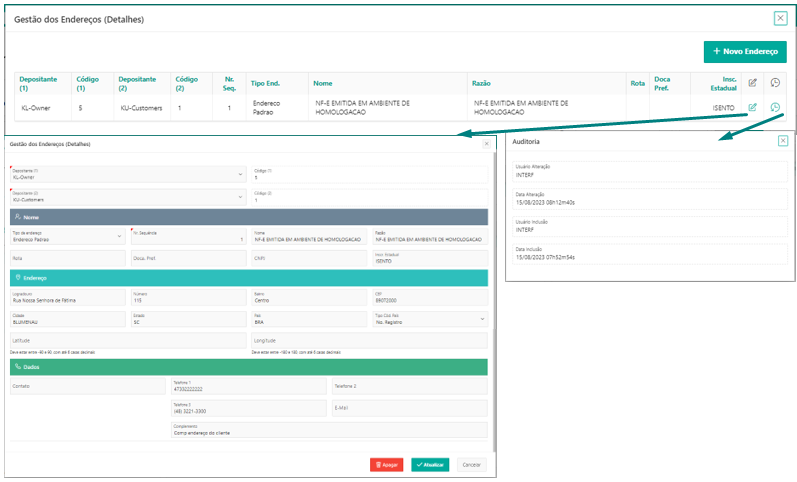Click the Rota input field
797x482 pixels.
(x=68, y=258)
